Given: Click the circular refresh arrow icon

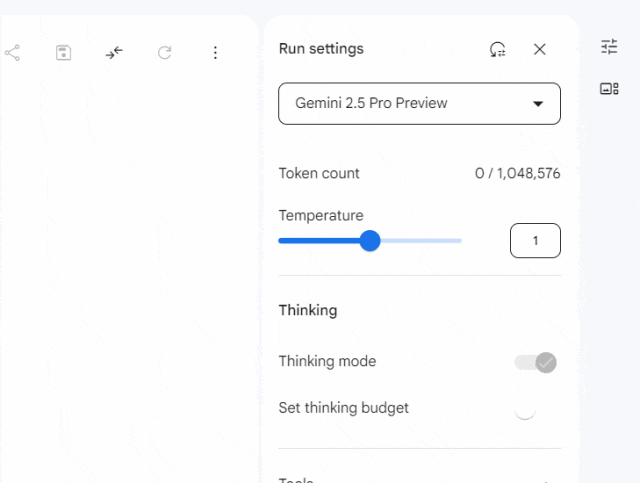Looking at the screenshot, I should click(164, 53).
